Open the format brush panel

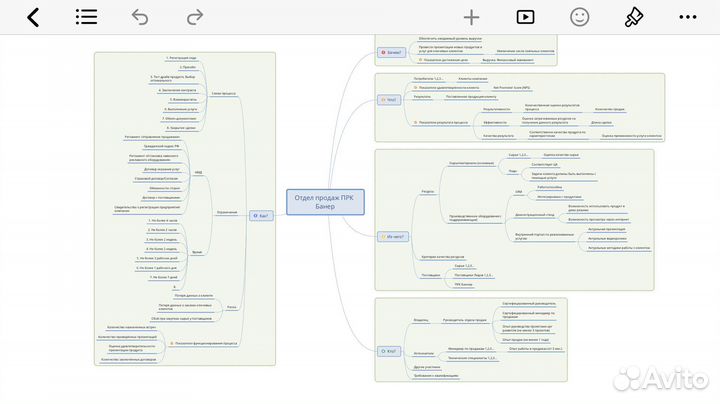pyautogui.click(x=633, y=17)
